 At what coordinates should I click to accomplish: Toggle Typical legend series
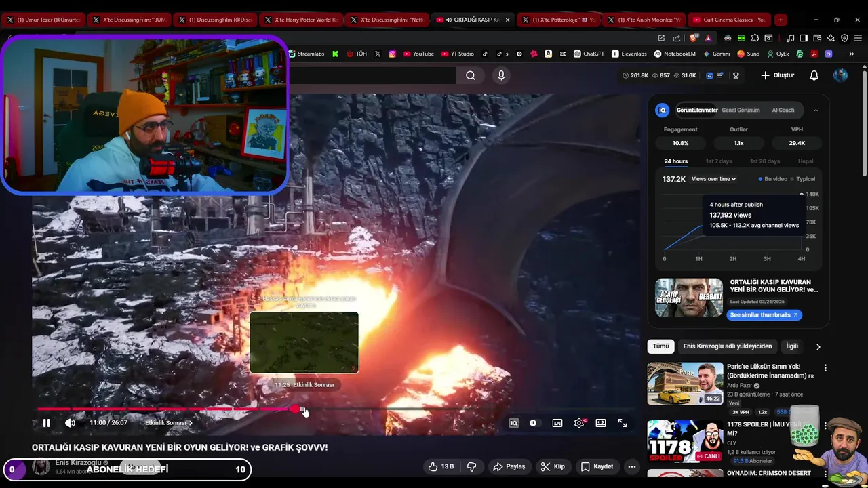click(x=803, y=179)
